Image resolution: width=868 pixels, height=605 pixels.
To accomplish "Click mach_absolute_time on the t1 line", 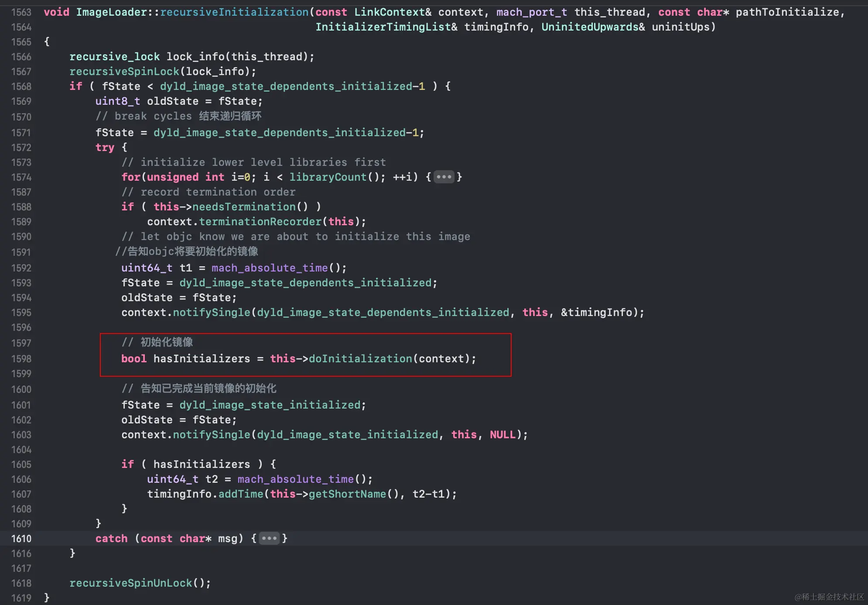I will coord(270,268).
